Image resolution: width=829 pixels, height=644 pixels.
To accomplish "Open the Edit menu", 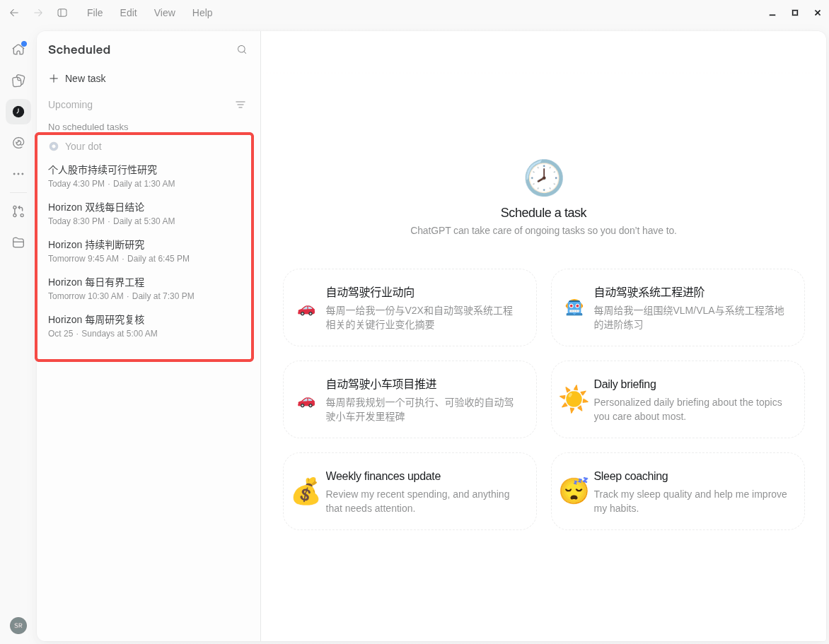I will pos(129,13).
